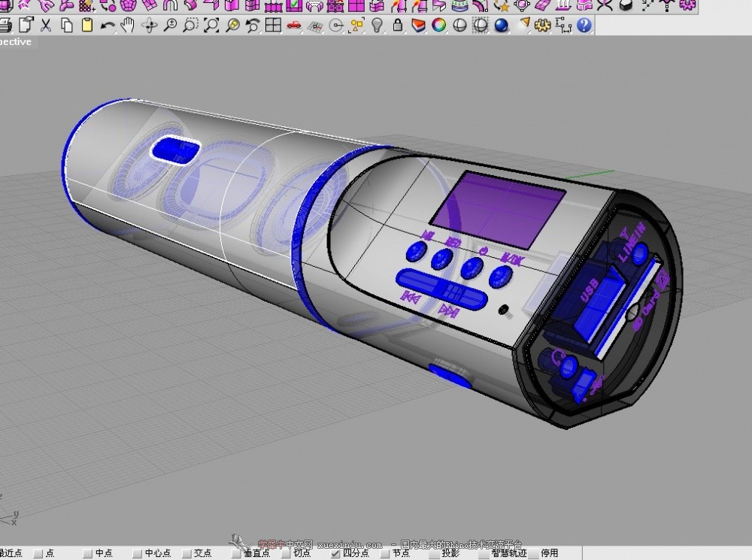Enable the 智慧轨迹 smart track checkbox
The height and width of the screenshot is (560, 752).
(484, 554)
